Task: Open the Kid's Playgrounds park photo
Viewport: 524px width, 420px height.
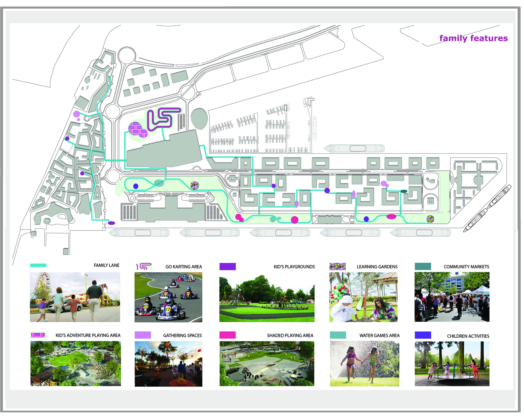Action: click(267, 298)
